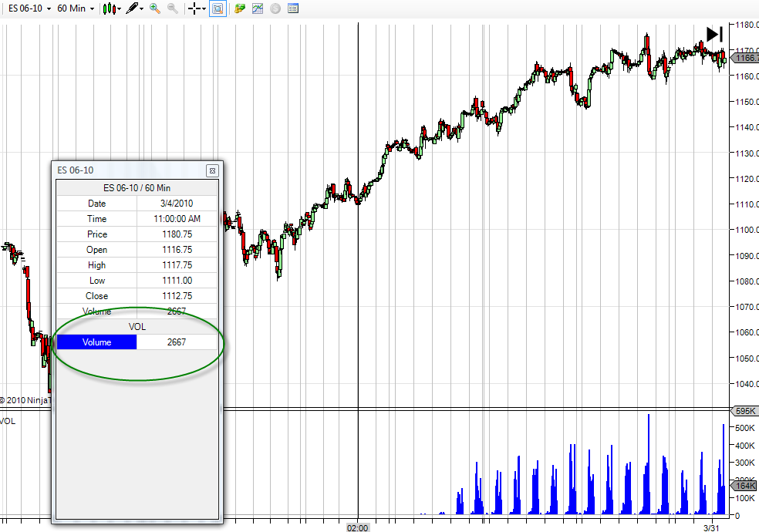
Task: Click the 1166 current price marker
Action: click(x=744, y=58)
